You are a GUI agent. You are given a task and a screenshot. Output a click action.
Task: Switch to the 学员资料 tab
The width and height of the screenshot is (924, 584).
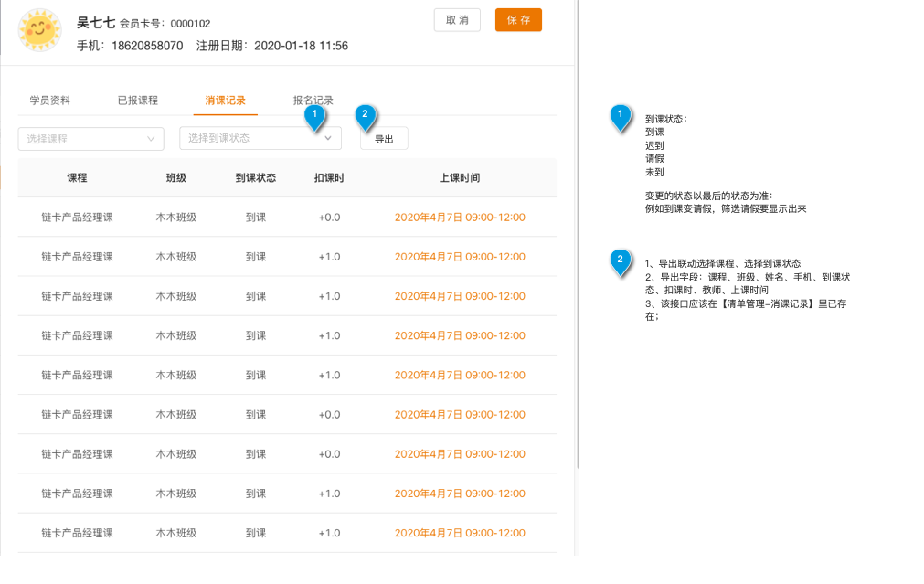[50, 101]
